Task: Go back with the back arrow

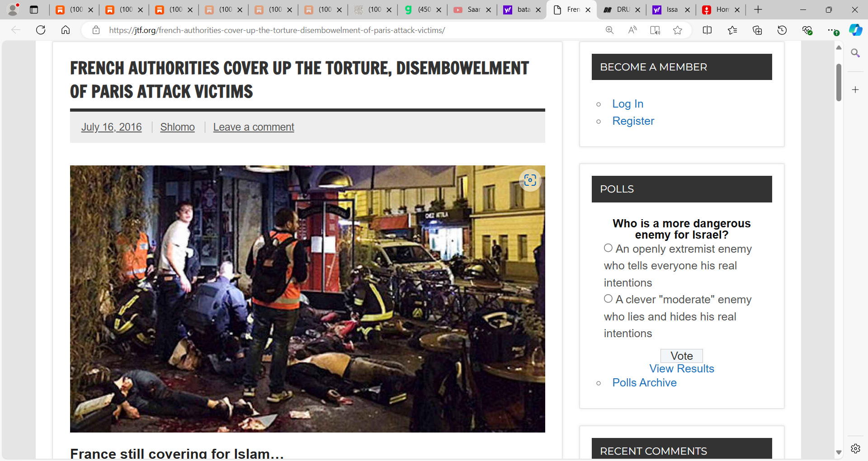Action: tap(16, 30)
